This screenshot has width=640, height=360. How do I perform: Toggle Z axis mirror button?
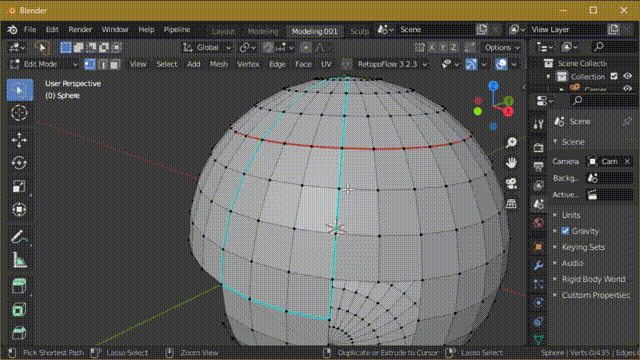pyautogui.click(x=453, y=47)
